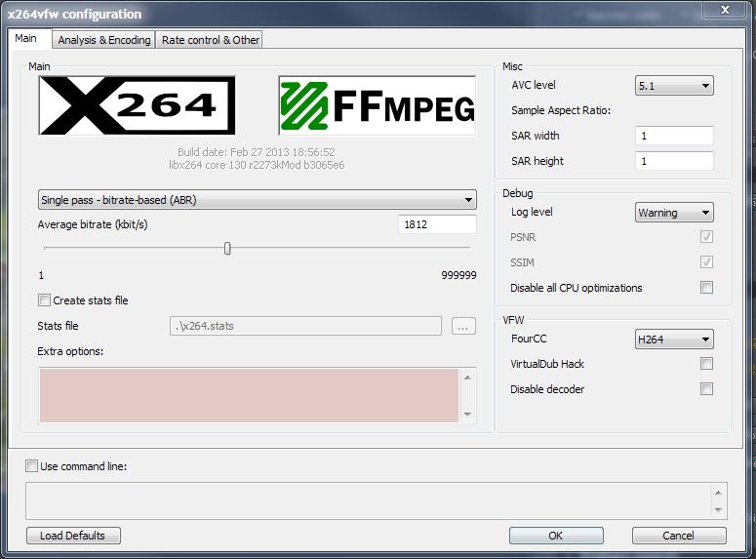Click inside the Extra options text box
This screenshot has height=559, width=756.
click(x=250, y=395)
